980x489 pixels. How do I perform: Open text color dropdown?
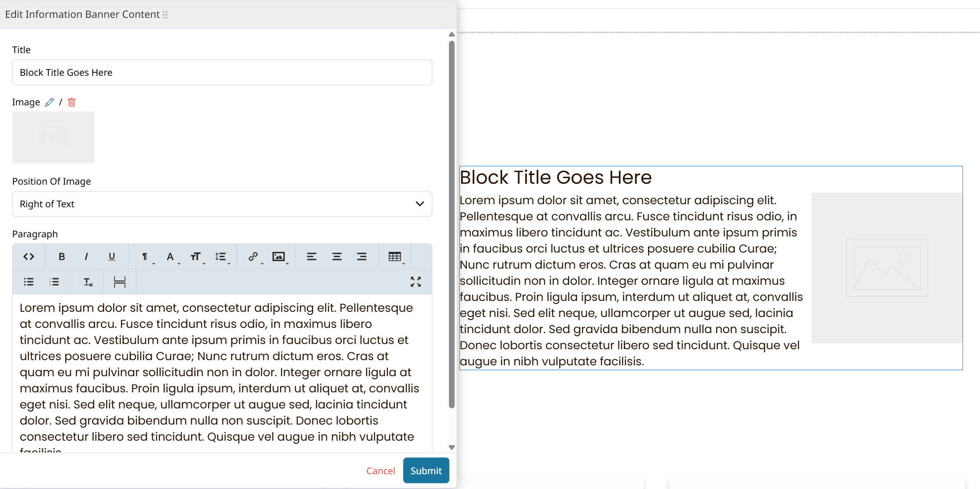pyautogui.click(x=171, y=256)
